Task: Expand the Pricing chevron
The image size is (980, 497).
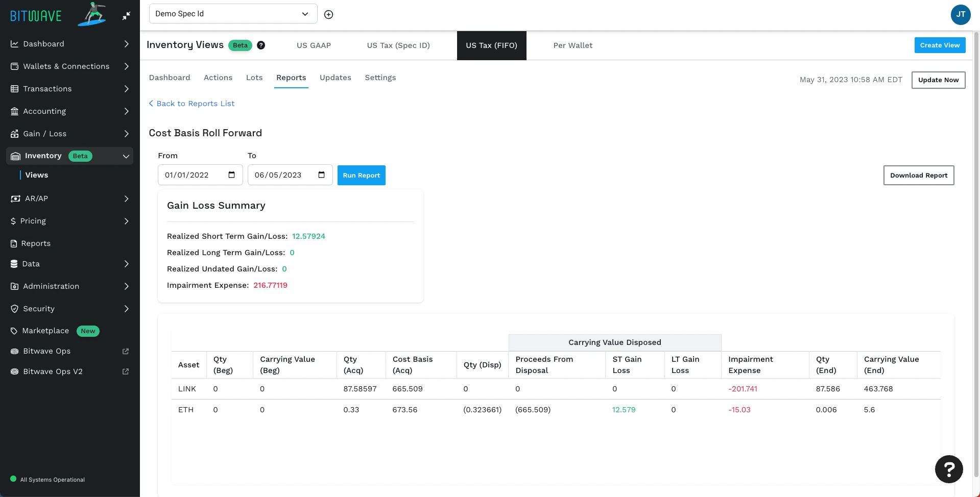Action: coord(127,221)
